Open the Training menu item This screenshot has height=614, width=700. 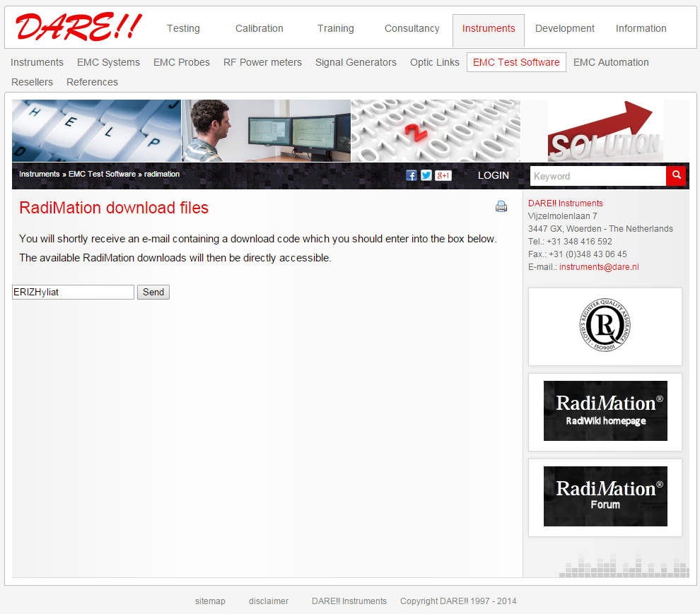pyautogui.click(x=335, y=28)
